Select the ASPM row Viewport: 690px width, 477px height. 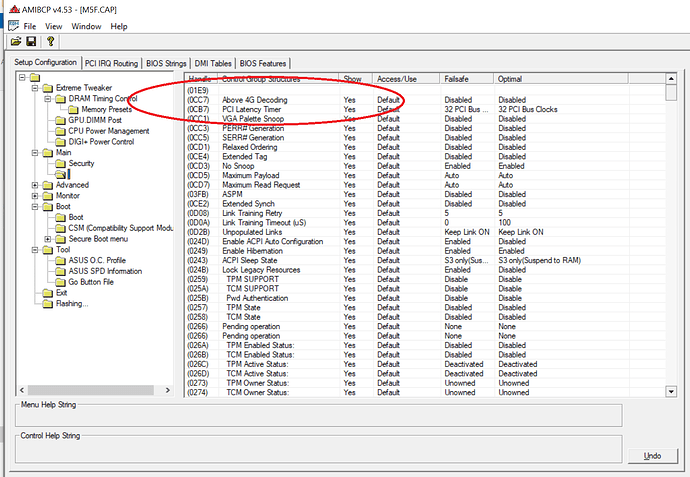point(425,194)
